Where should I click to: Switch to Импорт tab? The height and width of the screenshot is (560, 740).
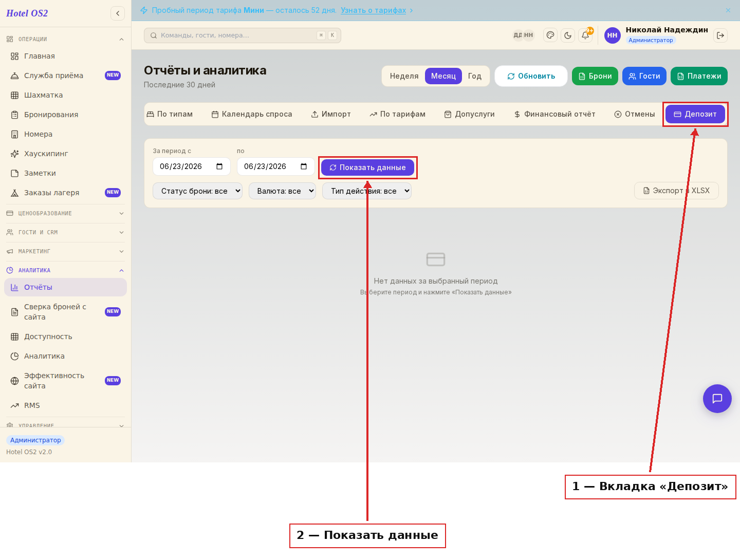[331, 114]
